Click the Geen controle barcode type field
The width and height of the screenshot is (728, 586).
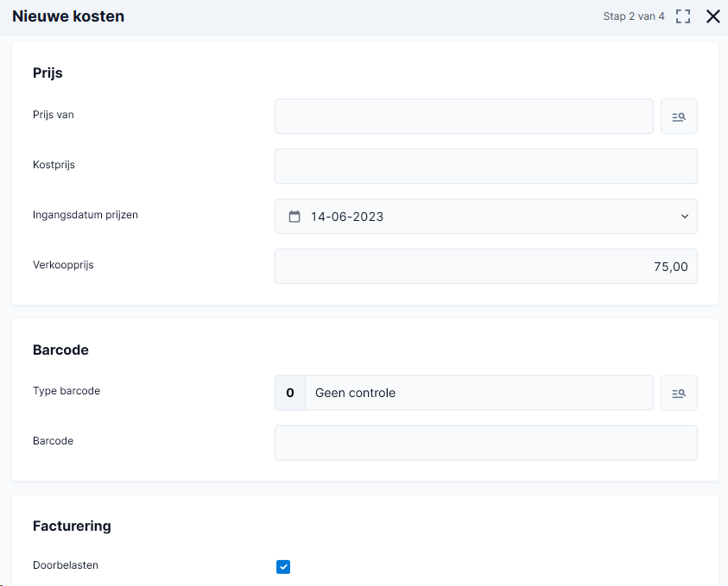479,393
